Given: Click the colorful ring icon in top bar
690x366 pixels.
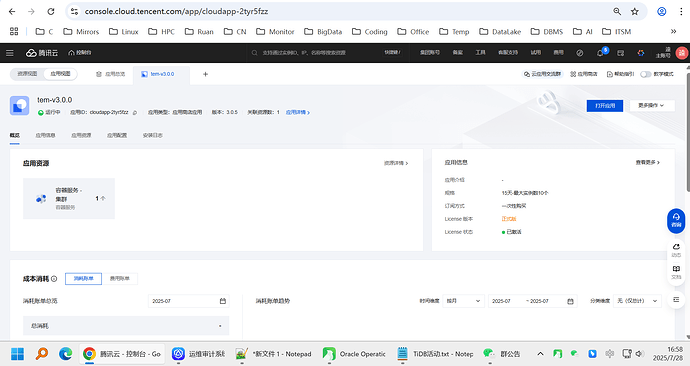Looking at the screenshot, I should click(641, 53).
